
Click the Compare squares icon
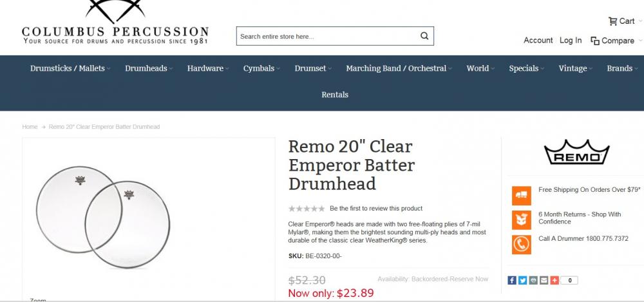pos(595,41)
